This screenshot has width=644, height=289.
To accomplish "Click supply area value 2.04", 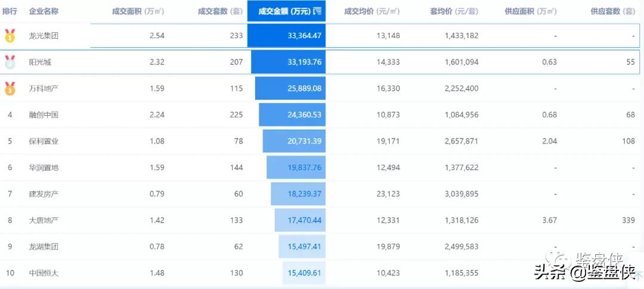I will (550, 141).
